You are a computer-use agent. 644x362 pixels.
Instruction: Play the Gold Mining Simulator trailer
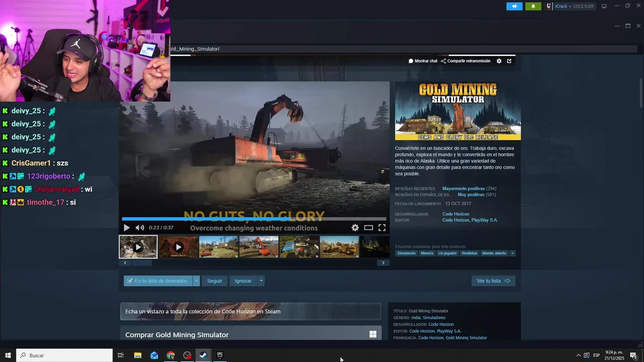[126, 228]
